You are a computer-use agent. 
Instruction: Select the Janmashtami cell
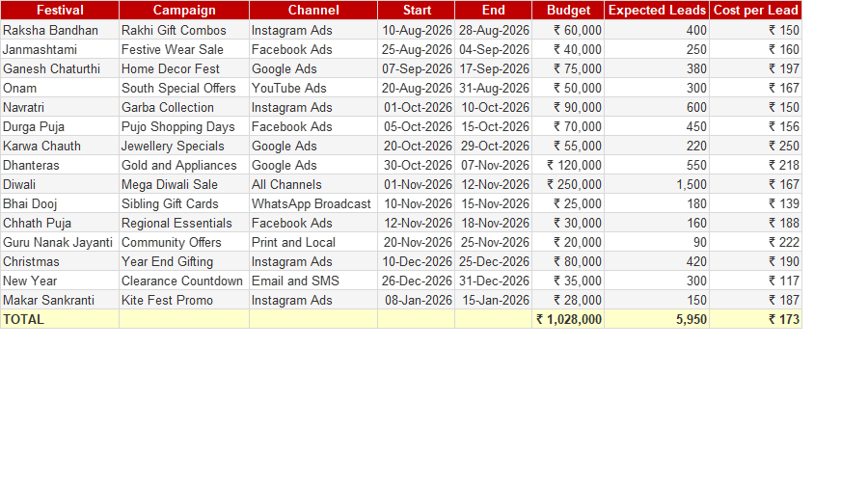tap(60, 49)
